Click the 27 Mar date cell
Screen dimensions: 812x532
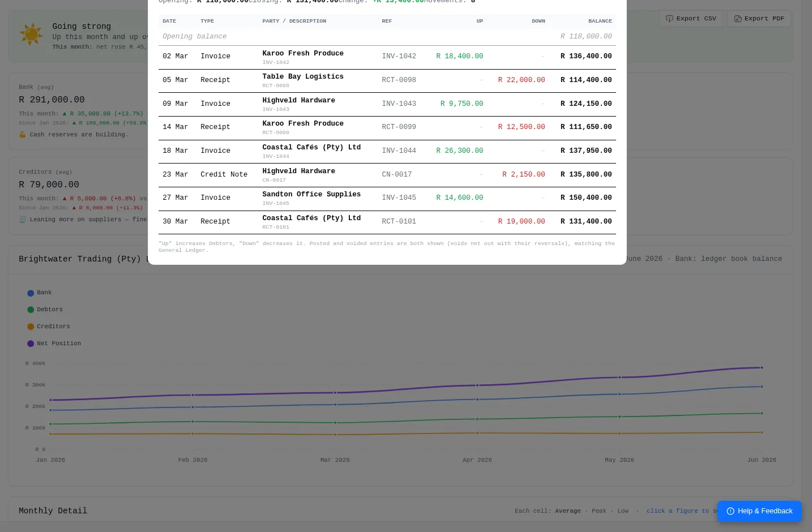point(175,198)
